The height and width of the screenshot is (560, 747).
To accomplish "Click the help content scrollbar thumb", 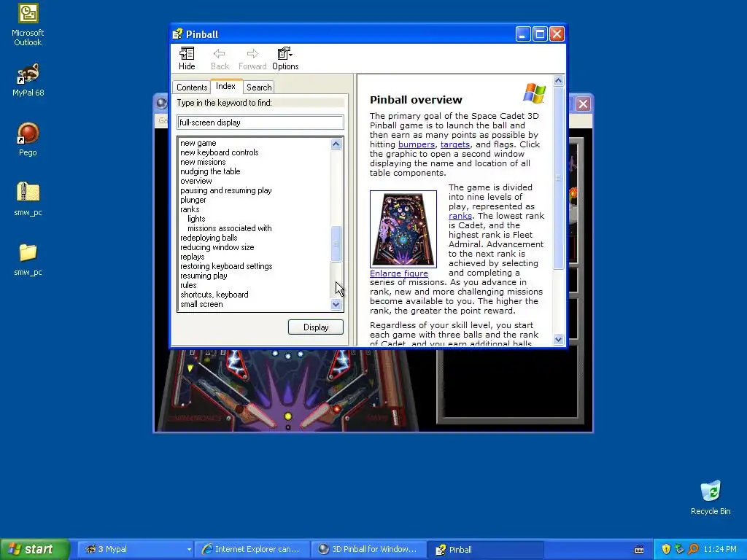I will click(x=558, y=178).
